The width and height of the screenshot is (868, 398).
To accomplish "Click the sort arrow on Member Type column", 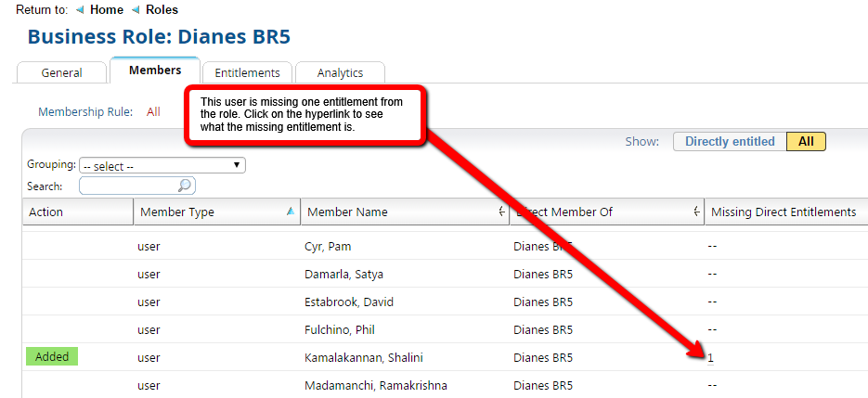I will [x=291, y=212].
